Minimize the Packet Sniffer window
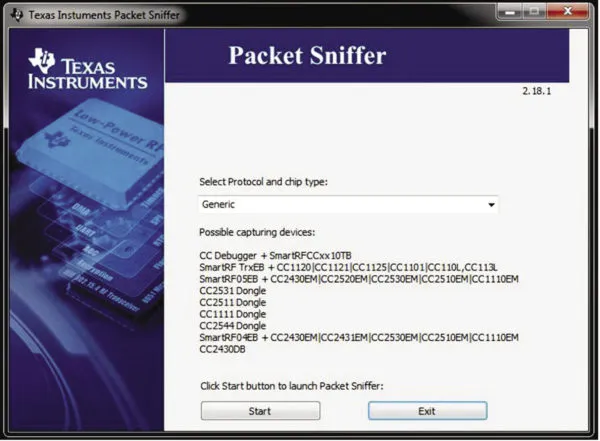Viewport: 600px width, 441px height. coord(509,12)
